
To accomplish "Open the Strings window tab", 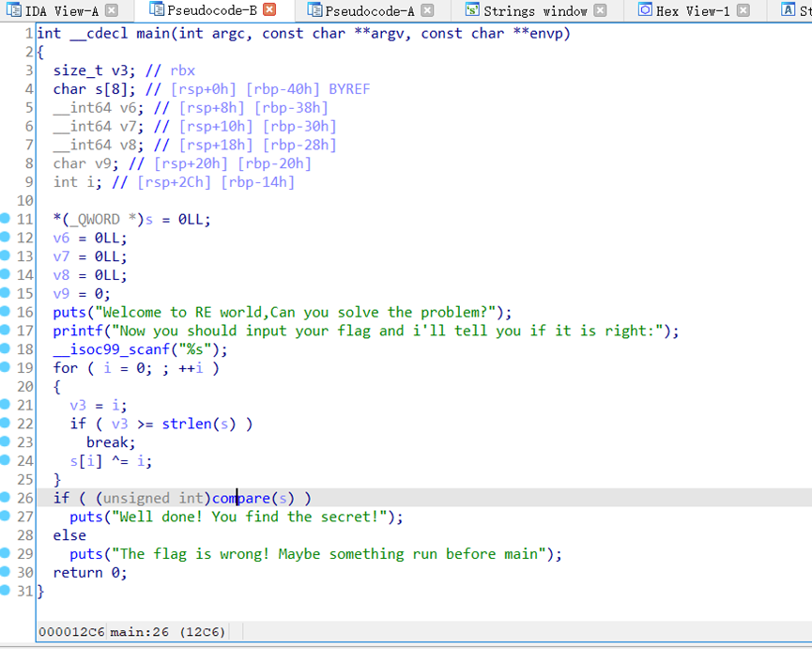I will [x=535, y=10].
